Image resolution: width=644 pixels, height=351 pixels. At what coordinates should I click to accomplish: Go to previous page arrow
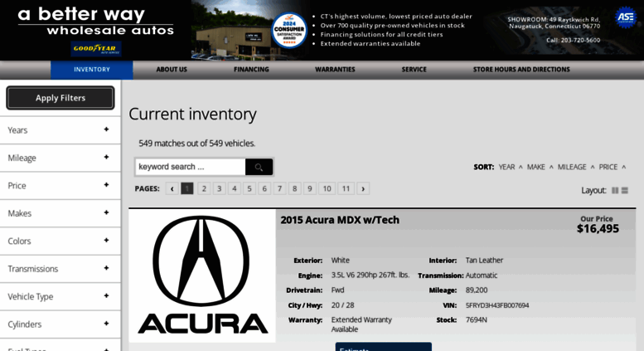point(172,188)
